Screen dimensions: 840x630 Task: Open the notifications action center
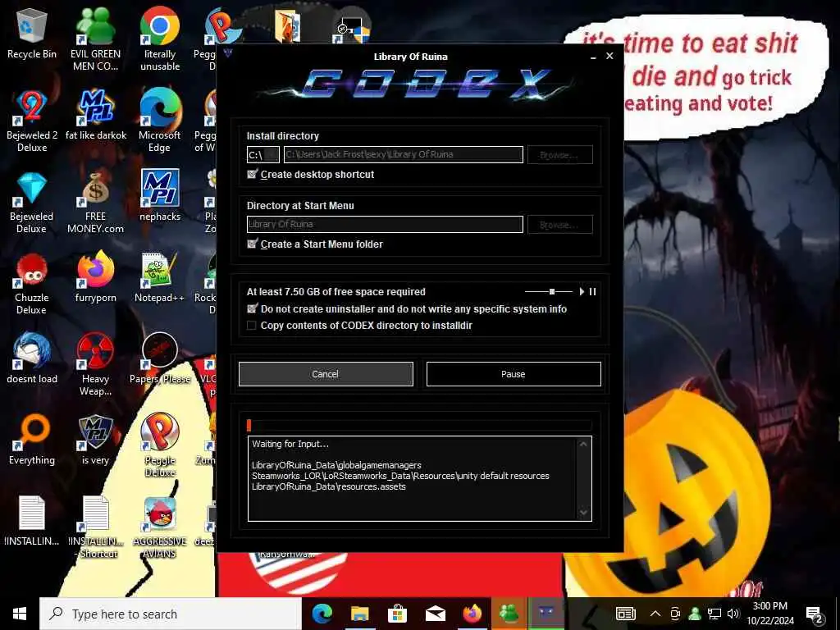[815, 614]
